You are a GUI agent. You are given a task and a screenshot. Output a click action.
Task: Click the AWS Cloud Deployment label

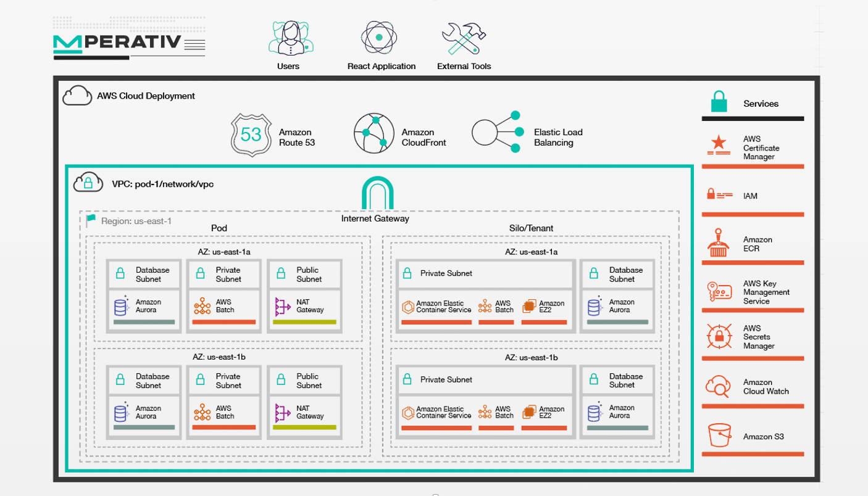coord(146,96)
